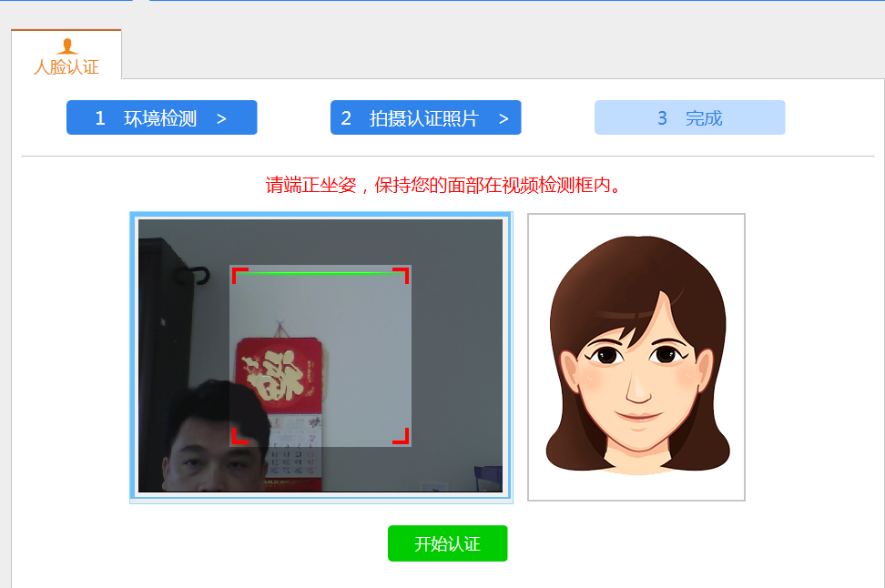Go to step 1 环境检测
Viewport: 885px width, 588px height.
(160, 118)
